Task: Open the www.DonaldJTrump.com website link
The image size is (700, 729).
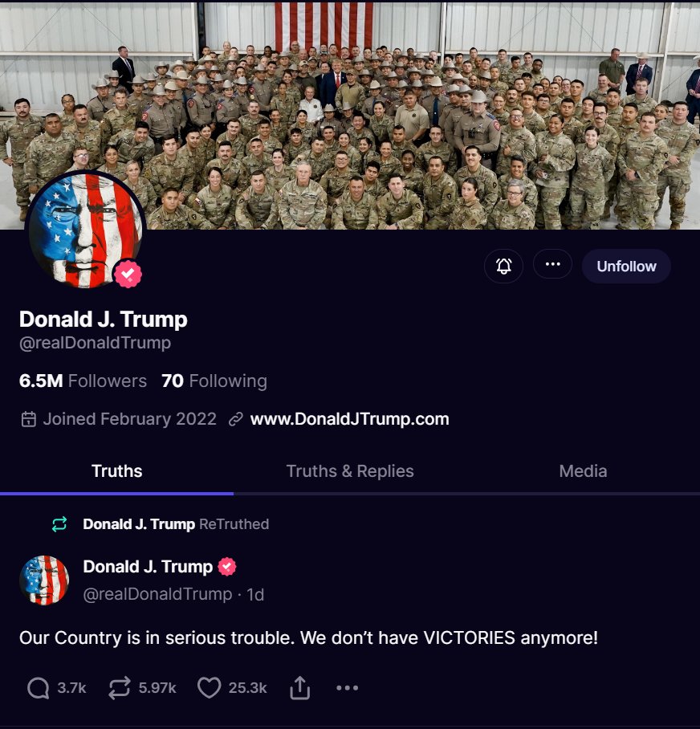Action: [x=349, y=419]
